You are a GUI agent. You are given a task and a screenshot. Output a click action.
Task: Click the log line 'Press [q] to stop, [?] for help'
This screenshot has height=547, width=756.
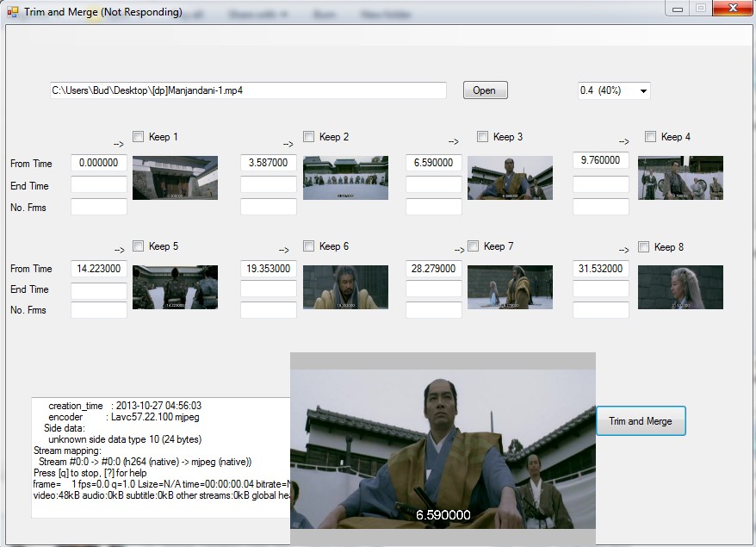tap(90, 473)
